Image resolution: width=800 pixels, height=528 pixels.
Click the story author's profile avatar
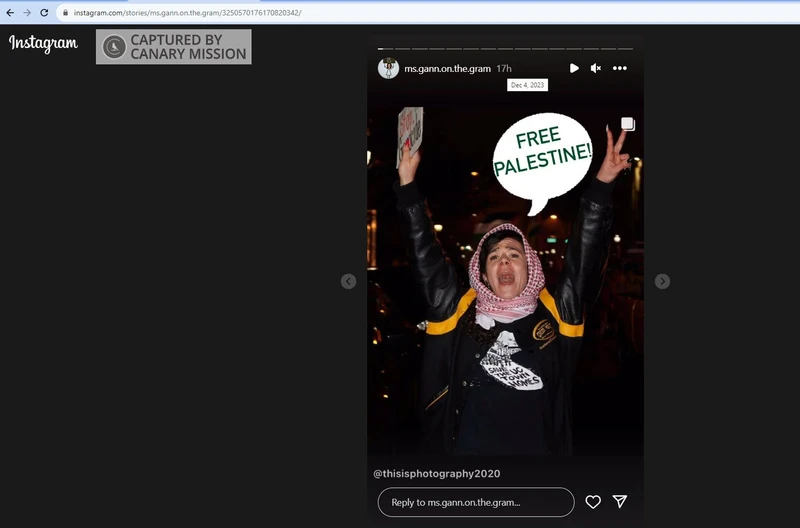[388, 68]
